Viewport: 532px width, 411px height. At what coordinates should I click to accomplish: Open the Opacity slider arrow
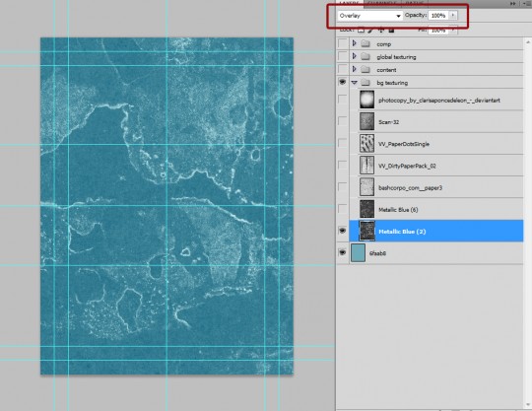pos(453,15)
